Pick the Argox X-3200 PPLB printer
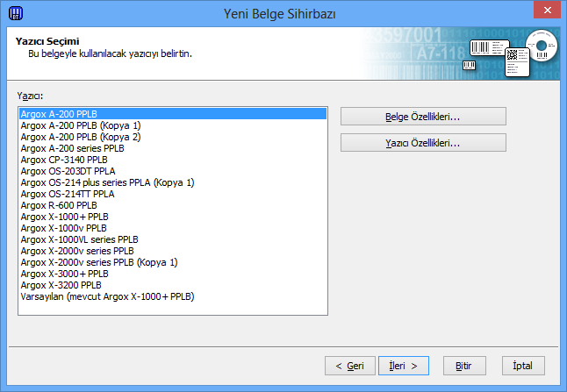This screenshot has height=392, width=567. [61, 285]
